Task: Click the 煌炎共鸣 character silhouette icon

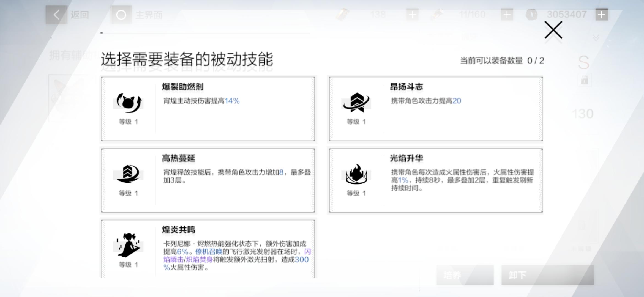Action: (128, 245)
